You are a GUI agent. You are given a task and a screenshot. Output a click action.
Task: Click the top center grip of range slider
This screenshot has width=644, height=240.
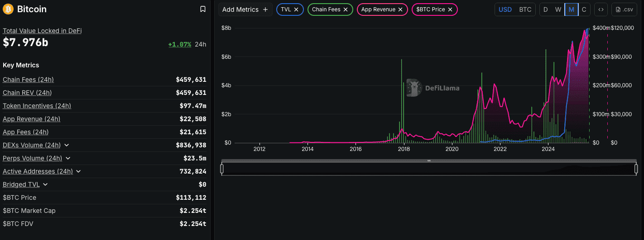tap(429, 160)
